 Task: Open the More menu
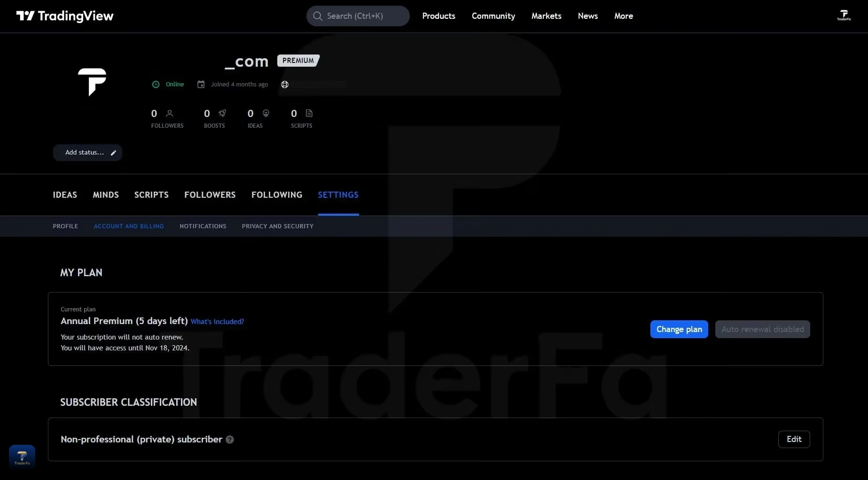(624, 16)
